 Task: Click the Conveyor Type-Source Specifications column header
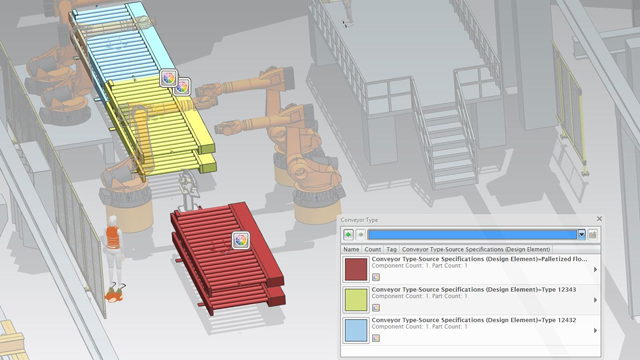pos(476,249)
